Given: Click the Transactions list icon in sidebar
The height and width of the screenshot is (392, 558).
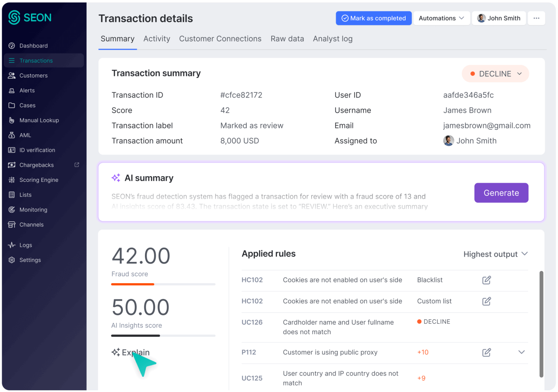Looking at the screenshot, I should (12, 60).
